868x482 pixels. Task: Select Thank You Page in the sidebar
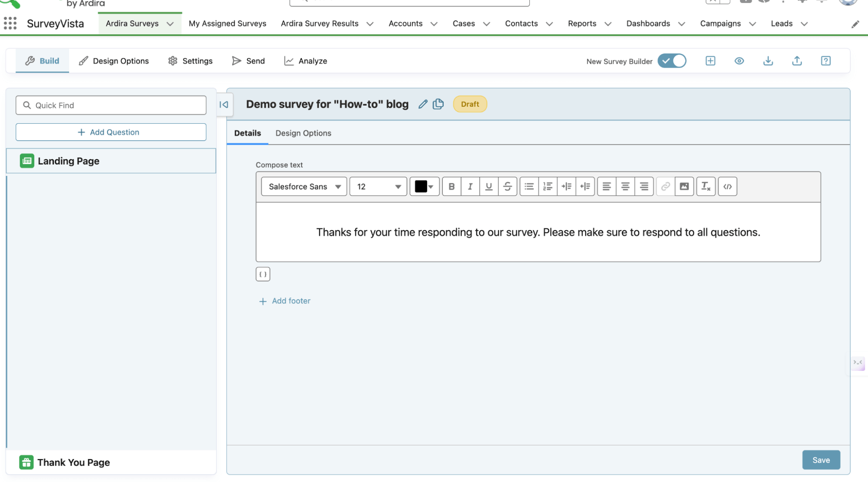click(111, 462)
